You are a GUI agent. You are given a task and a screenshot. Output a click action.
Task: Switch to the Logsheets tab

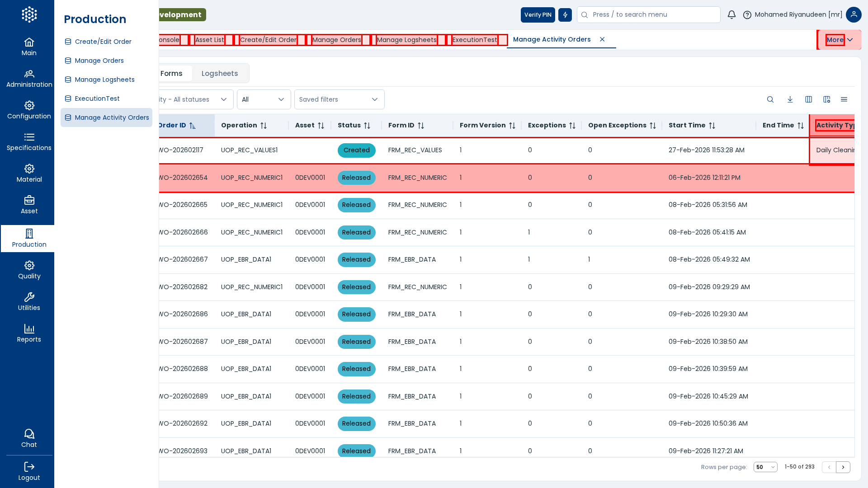coord(220,74)
